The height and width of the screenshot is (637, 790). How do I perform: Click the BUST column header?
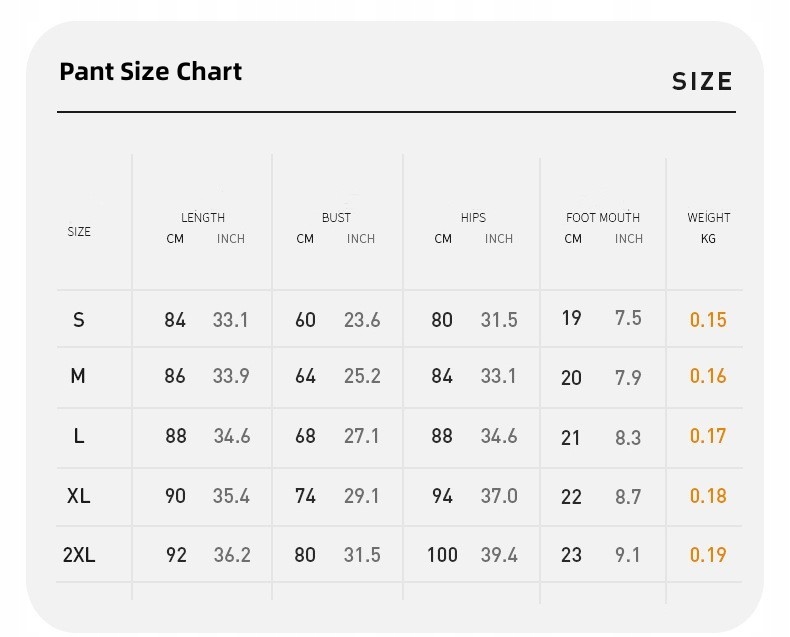pos(336,218)
